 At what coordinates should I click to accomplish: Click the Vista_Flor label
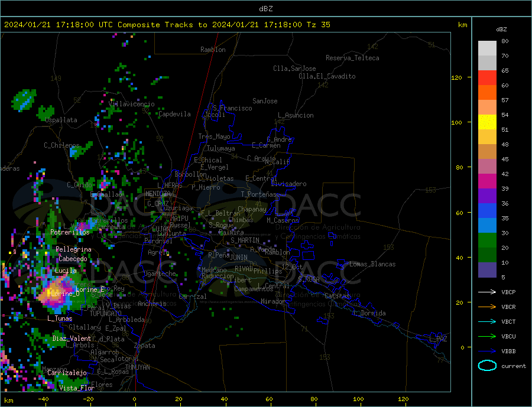click(x=77, y=388)
